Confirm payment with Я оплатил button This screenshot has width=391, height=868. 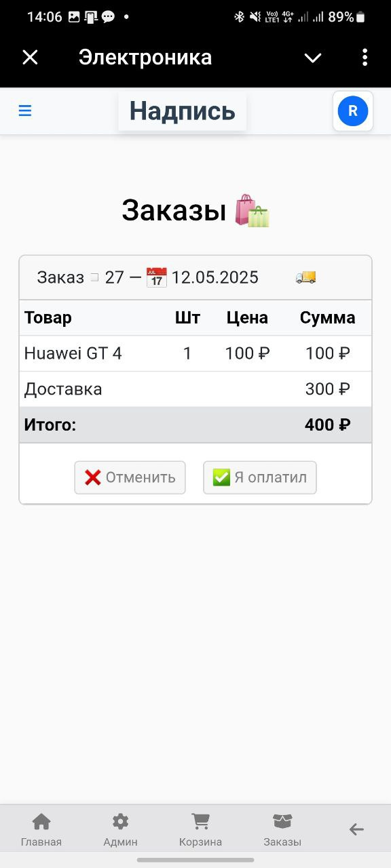click(x=260, y=477)
